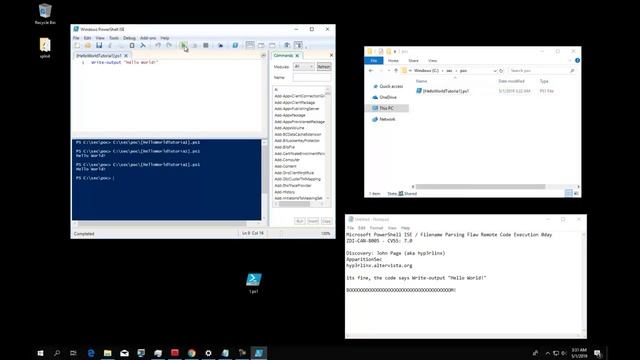Toggle the Show Command Add-on toolbar icon
Screen dimensions: 640x360
pos(298,45)
